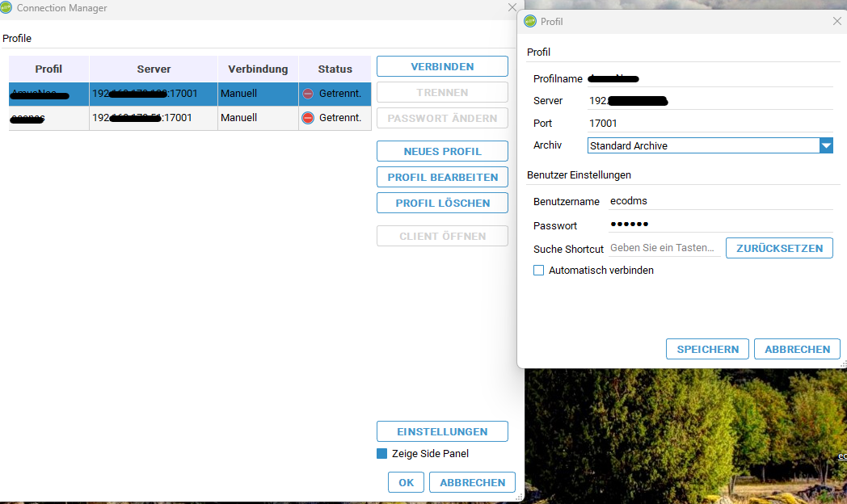Sort by the Server column header
The width and height of the screenshot is (847, 504).
point(153,69)
